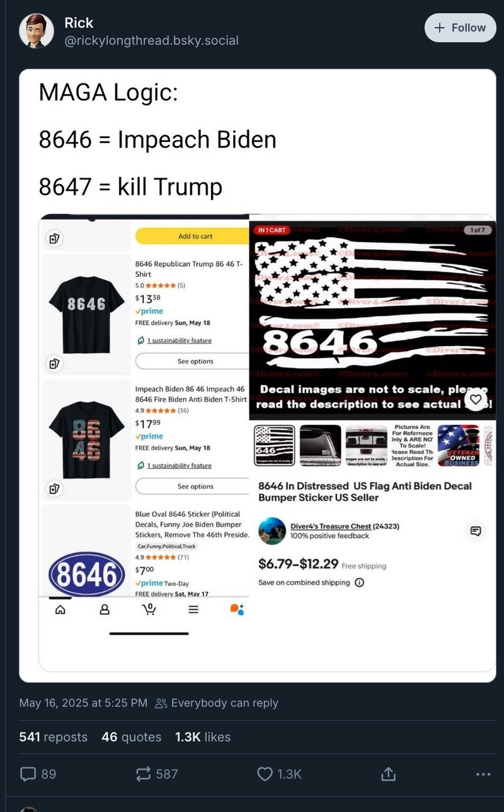The image size is (504, 812).
Task: Click the repost arrows icon
Action: coord(143,774)
